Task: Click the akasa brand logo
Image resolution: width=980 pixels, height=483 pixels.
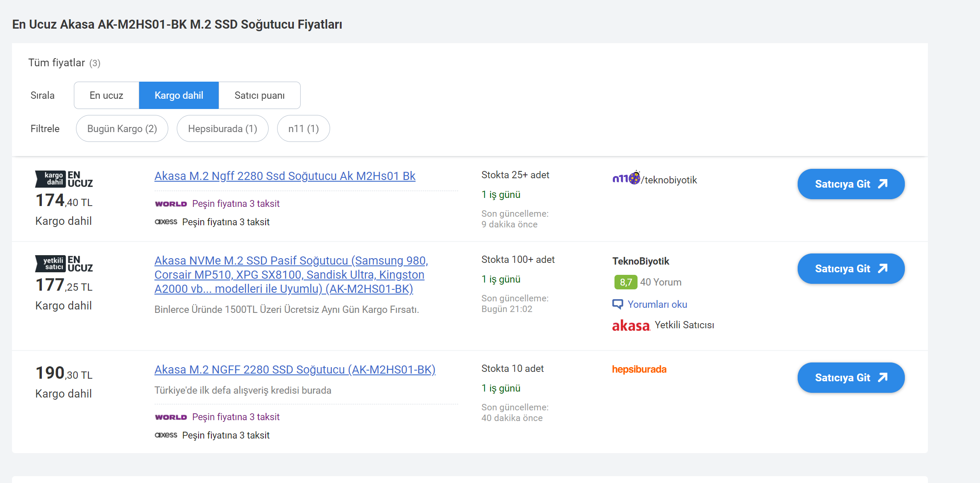Action: pyautogui.click(x=631, y=326)
